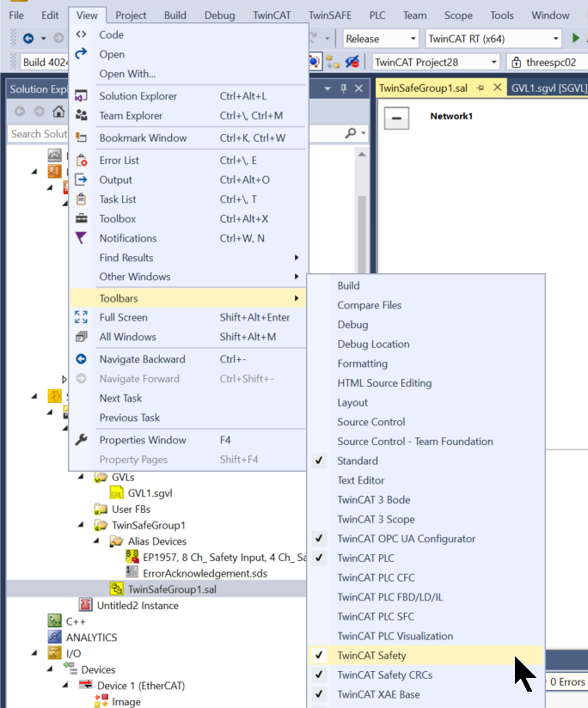Click the pin icon on TwinSafeGroup1.sal tab

click(480, 88)
